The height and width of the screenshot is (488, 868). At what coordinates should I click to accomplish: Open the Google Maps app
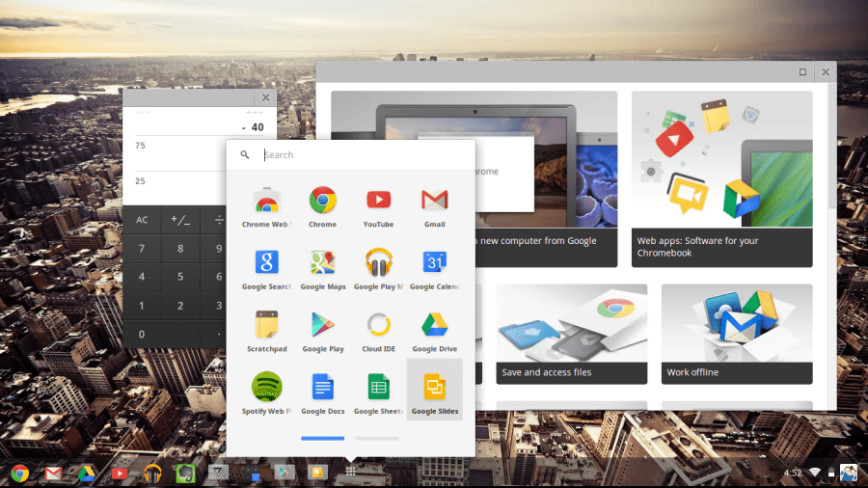[x=323, y=270]
